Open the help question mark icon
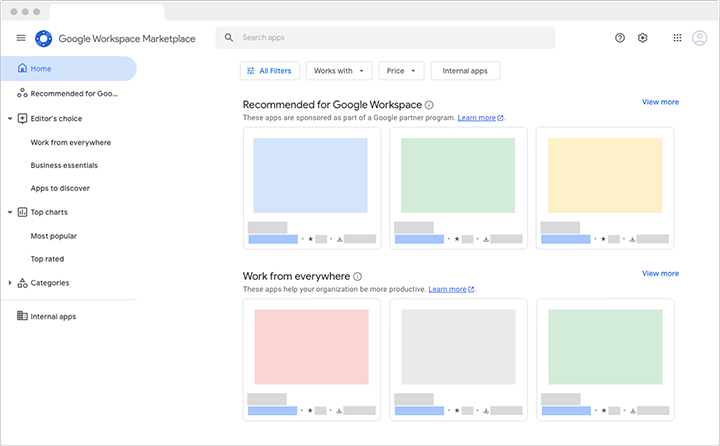The height and width of the screenshot is (446, 720). [620, 38]
